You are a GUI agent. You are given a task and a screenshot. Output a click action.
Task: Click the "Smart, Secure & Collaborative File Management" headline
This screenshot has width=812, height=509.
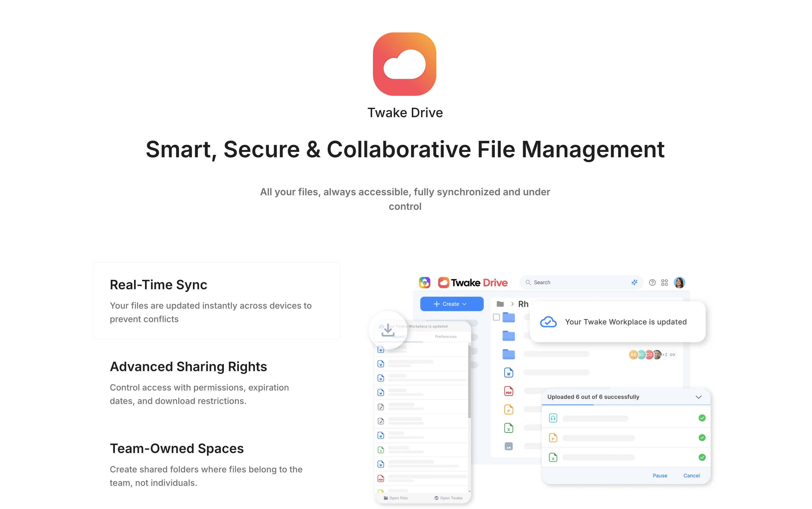click(405, 149)
